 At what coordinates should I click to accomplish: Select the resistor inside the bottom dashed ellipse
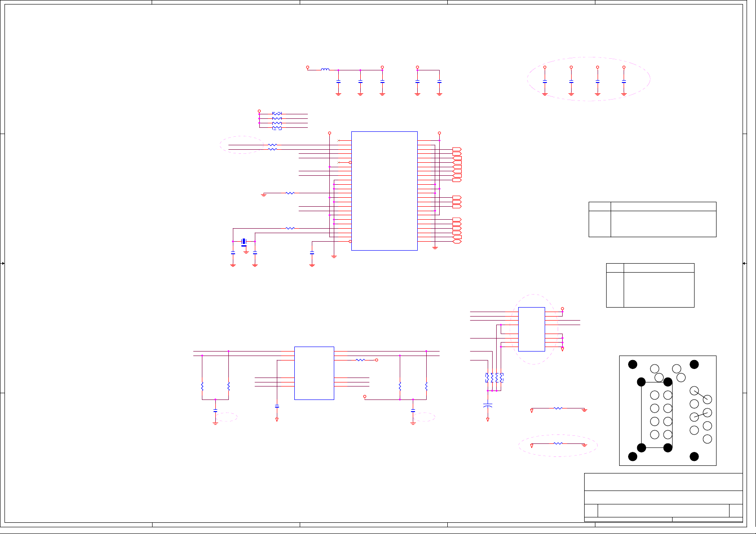(558, 443)
